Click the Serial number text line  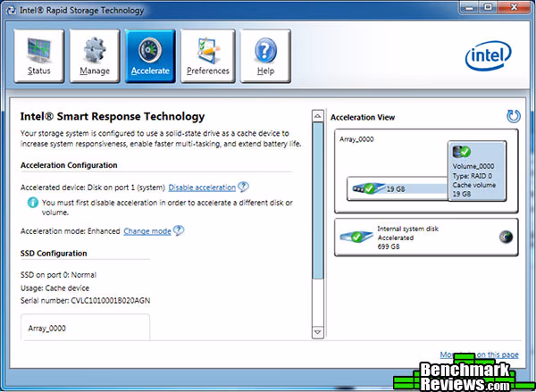[x=86, y=301]
